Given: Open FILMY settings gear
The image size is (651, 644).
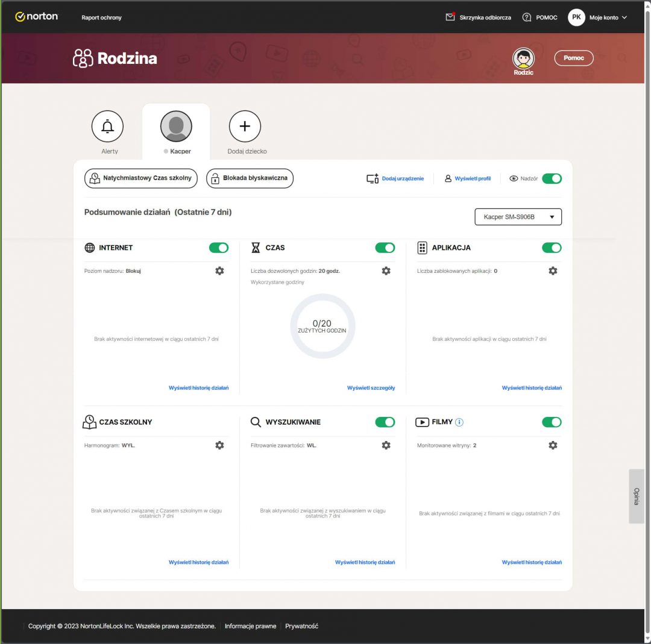Looking at the screenshot, I should [553, 445].
